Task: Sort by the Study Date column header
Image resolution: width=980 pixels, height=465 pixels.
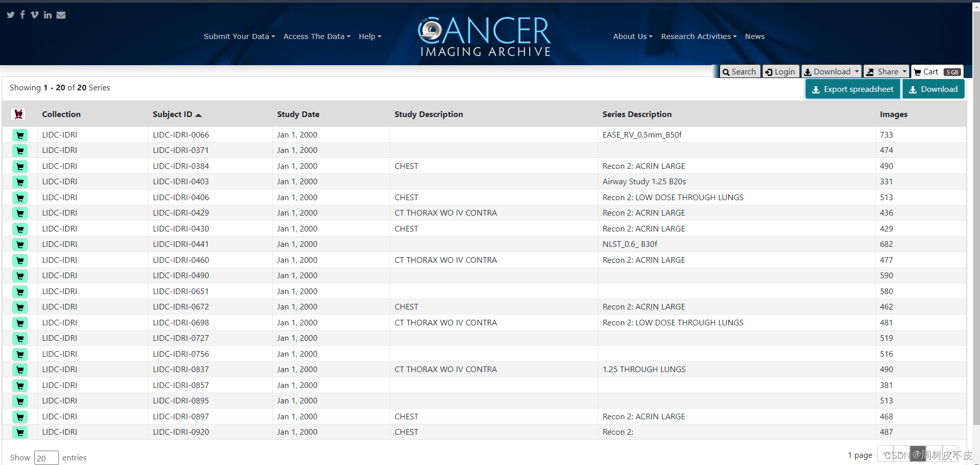Action: [x=298, y=114]
